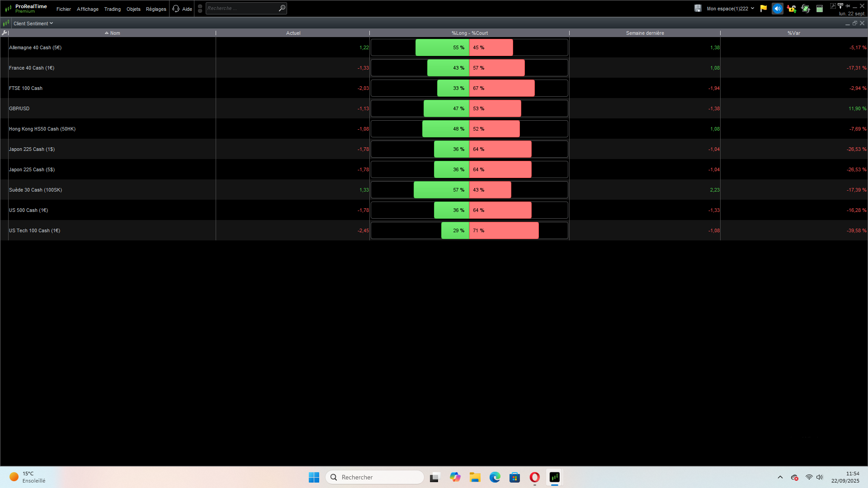Click the green refresh arrows icon
Viewport: 868px width, 488px height.
[x=805, y=8]
